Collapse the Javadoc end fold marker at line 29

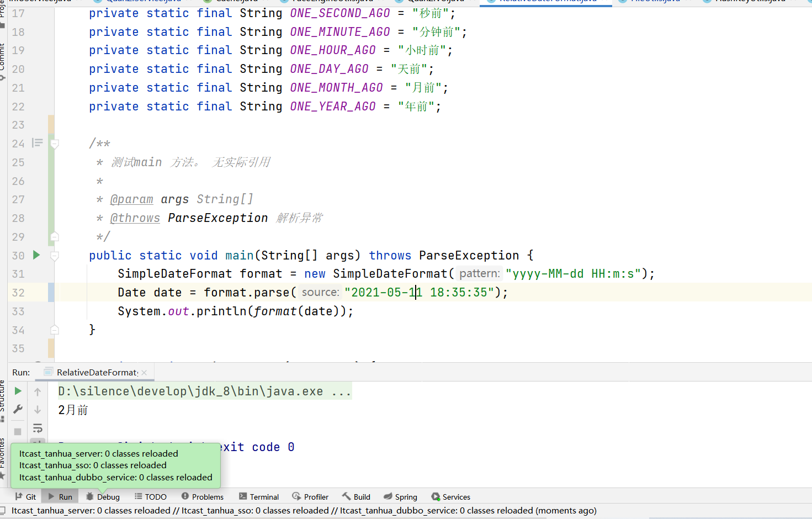[x=55, y=237]
